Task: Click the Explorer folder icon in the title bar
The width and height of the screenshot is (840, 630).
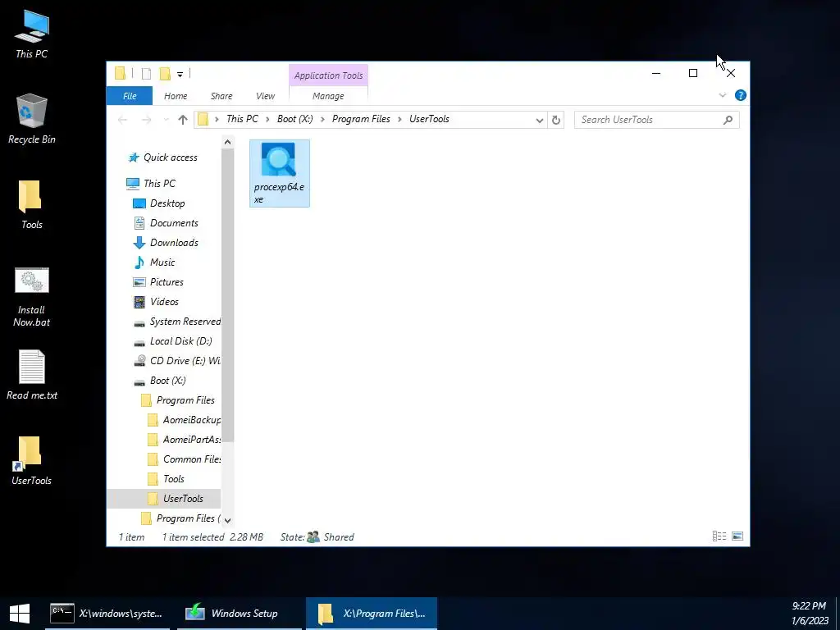Action: pos(120,73)
